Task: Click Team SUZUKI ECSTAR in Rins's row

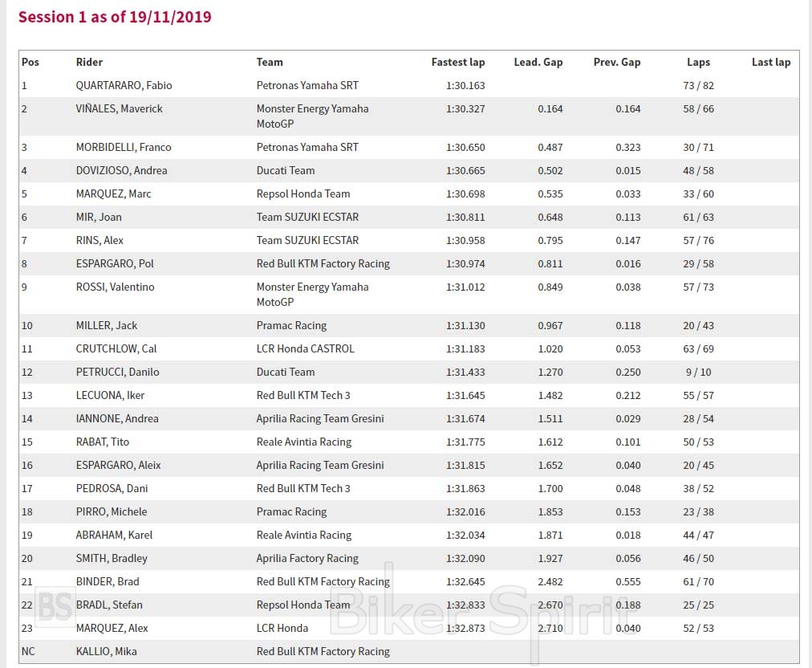Action: (307, 240)
